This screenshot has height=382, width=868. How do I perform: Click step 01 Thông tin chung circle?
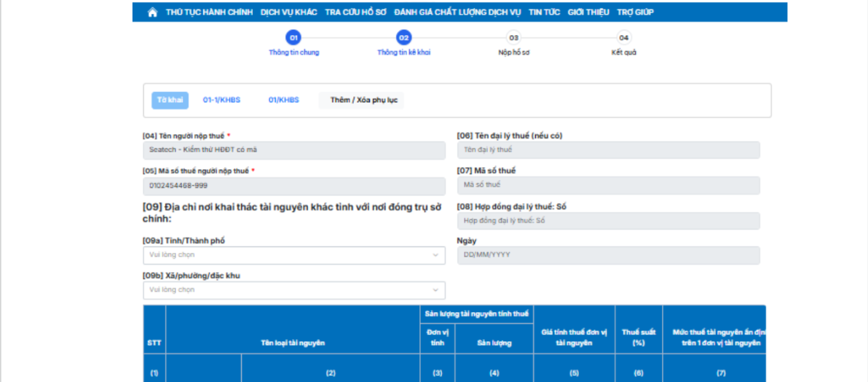click(293, 37)
